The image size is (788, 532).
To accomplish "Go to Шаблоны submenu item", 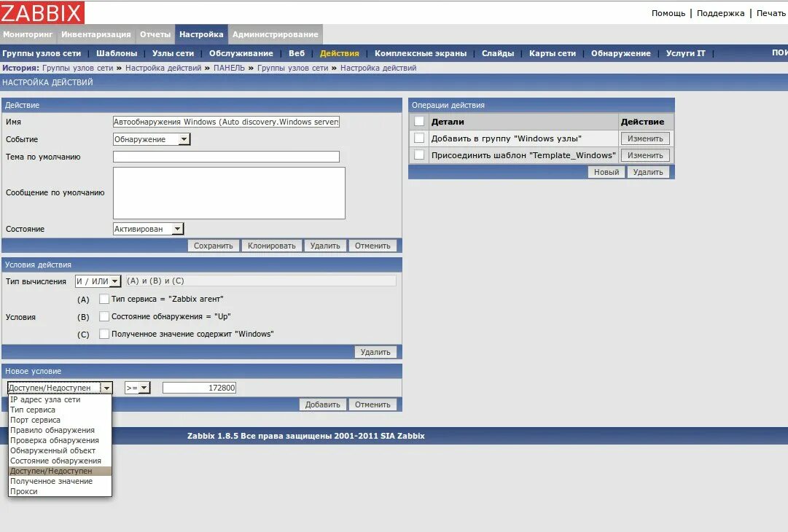I will tap(117, 53).
